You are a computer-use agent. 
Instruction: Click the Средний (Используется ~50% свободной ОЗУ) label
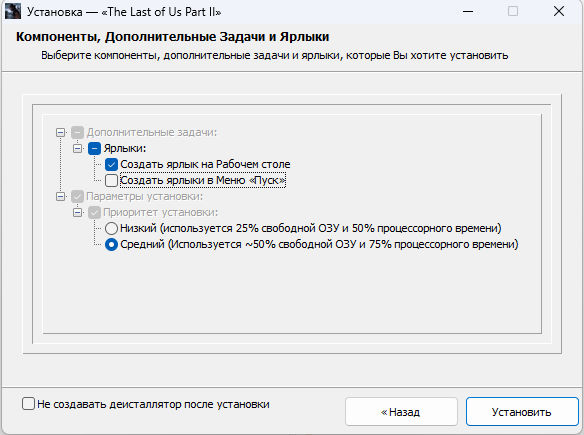(x=319, y=245)
